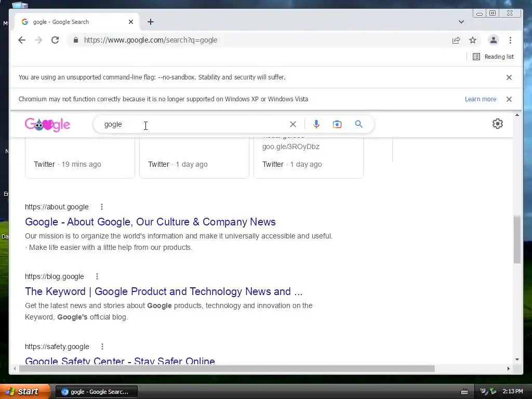Click the vertical scrollbar thumb
This screenshot has height=399, width=532.
[x=517, y=240]
